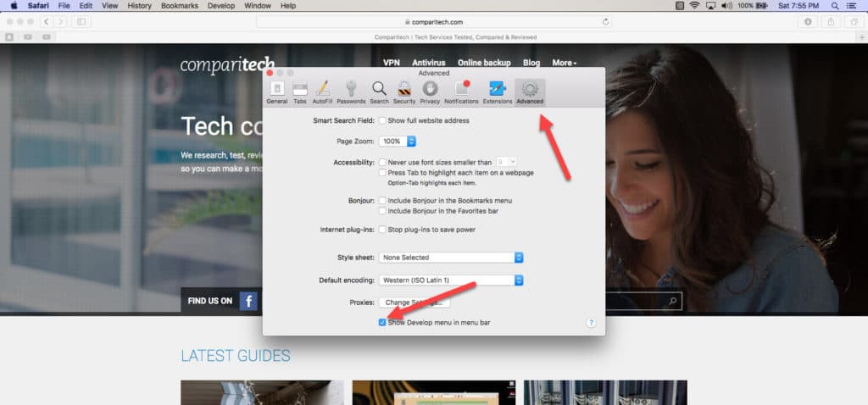Open the Default encoding dropdown
The height and width of the screenshot is (405, 868).
(x=451, y=280)
